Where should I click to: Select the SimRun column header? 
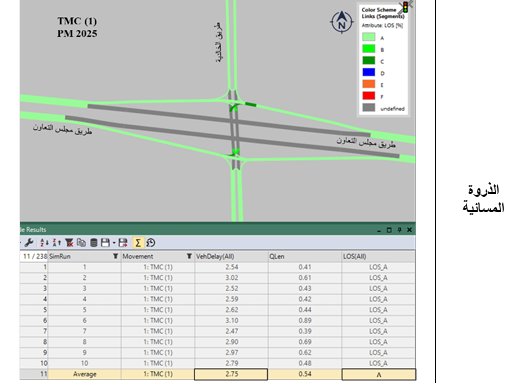(x=84, y=256)
